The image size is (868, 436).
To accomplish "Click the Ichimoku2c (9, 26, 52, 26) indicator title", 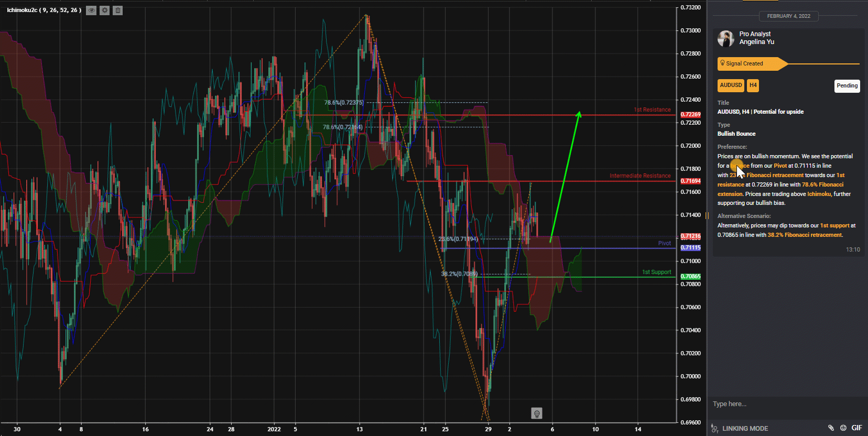I will click(x=44, y=10).
